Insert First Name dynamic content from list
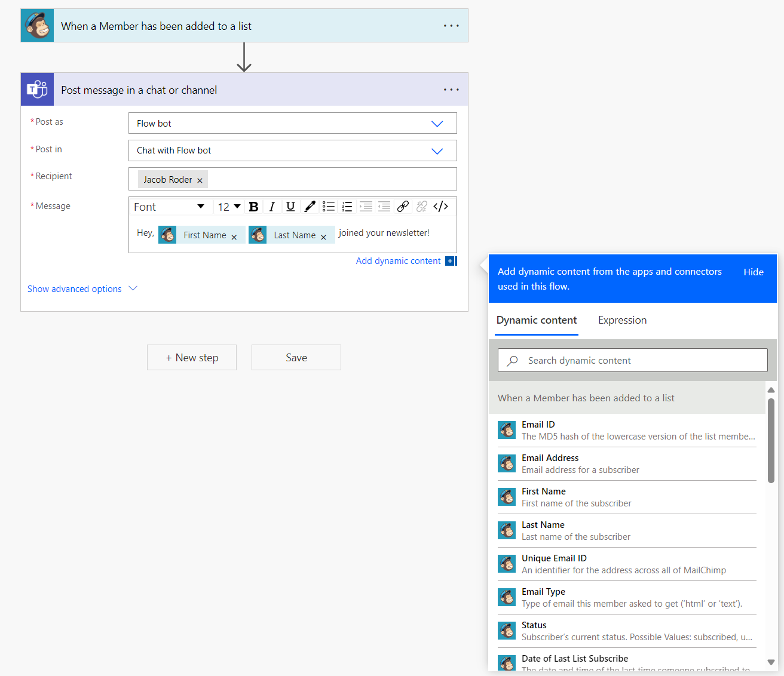 point(627,497)
